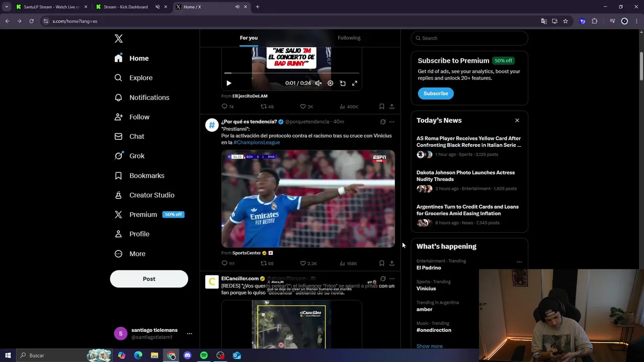Open the X logo at the sidebar top
This screenshot has width=644, height=362.
point(119,39)
